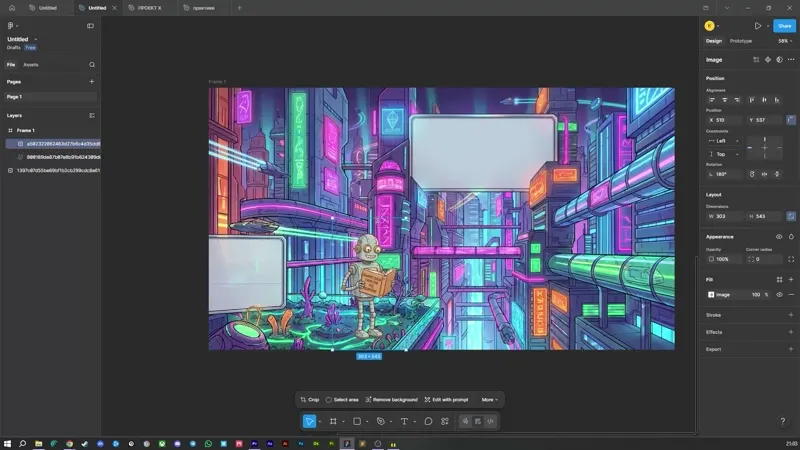The height and width of the screenshot is (450, 800).
Task: Expand Move tool options arrow
Action: 319,422
